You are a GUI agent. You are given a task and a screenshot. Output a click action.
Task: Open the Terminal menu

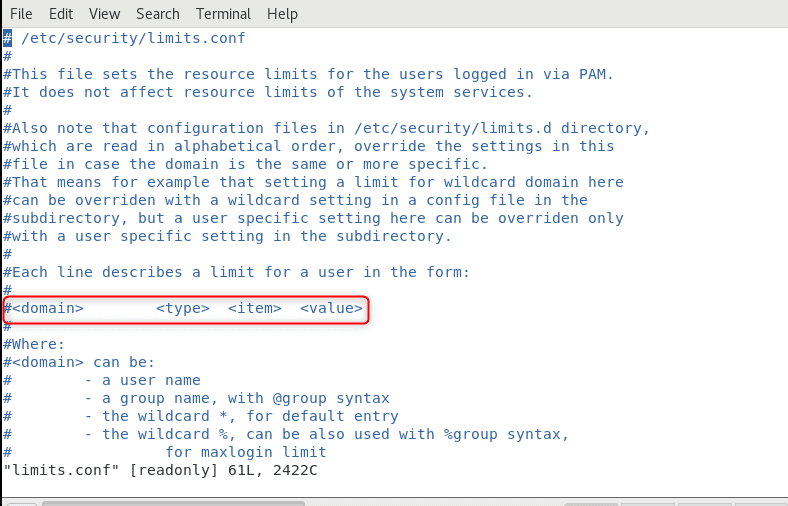[223, 14]
